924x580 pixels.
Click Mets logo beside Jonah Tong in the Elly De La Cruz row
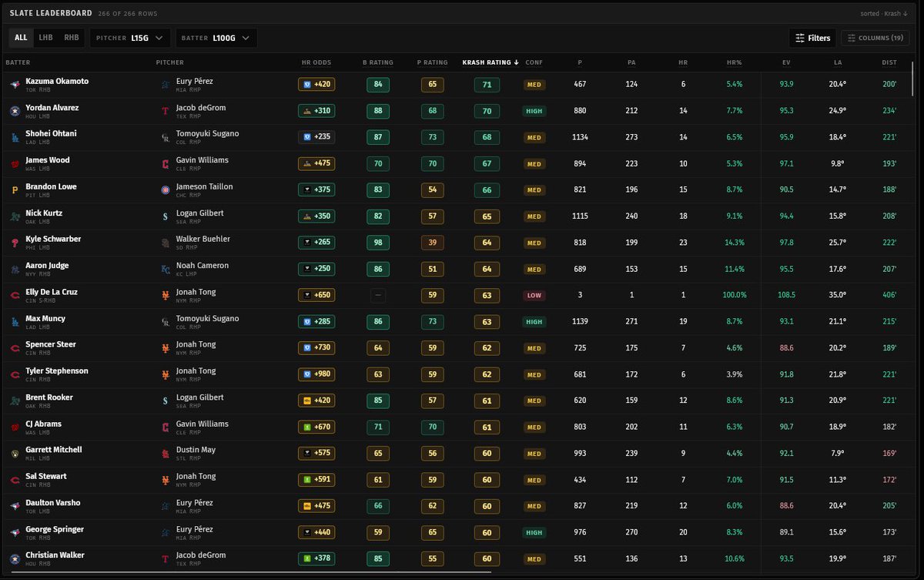pos(164,296)
